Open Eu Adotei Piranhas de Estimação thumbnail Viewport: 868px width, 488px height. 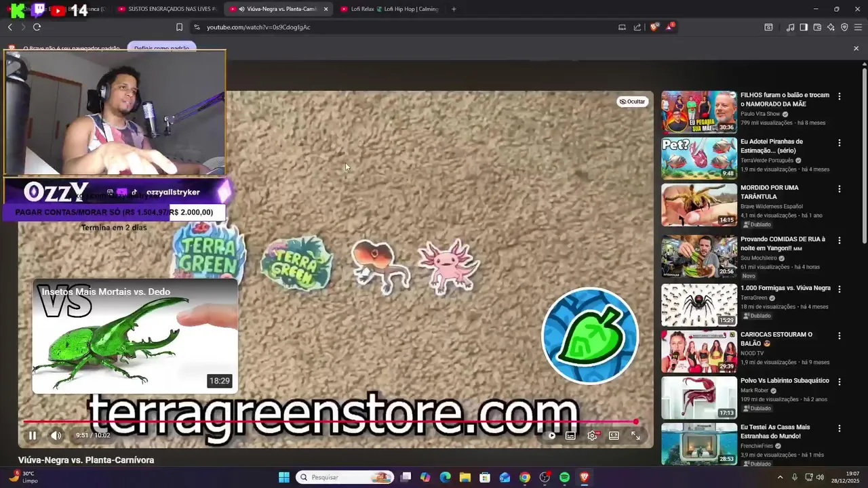(699, 158)
